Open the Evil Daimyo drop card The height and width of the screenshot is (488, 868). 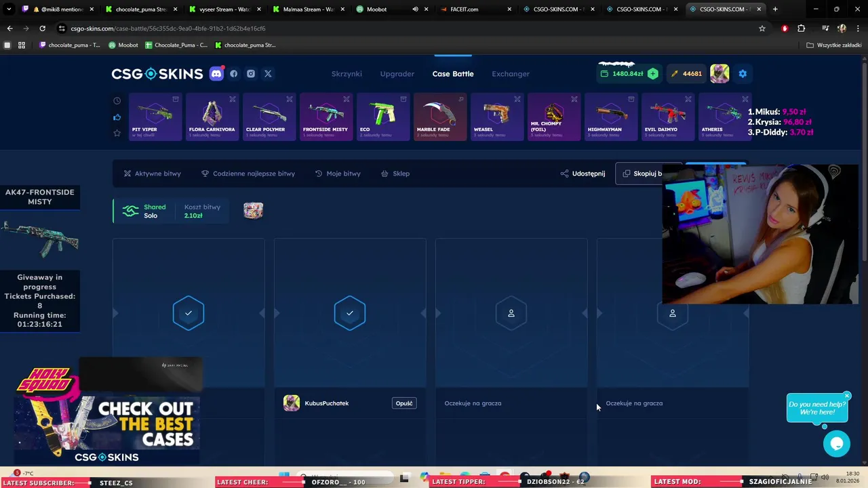668,117
